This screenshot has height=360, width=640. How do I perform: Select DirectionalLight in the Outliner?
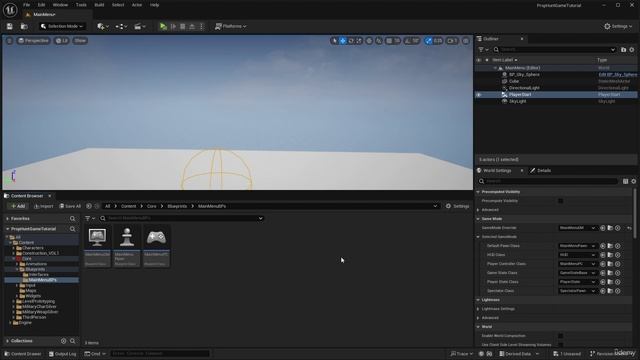point(524,88)
